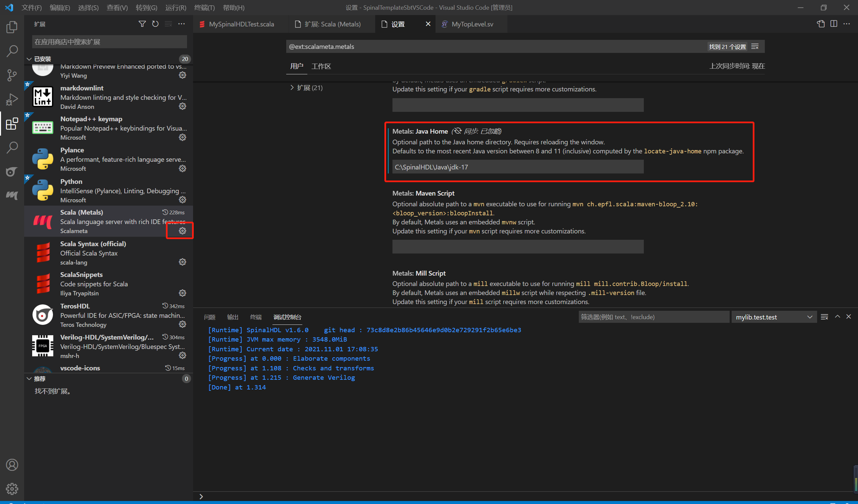The width and height of the screenshot is (858, 504).
Task: Open the Terminal panel tab
Action: [256, 317]
